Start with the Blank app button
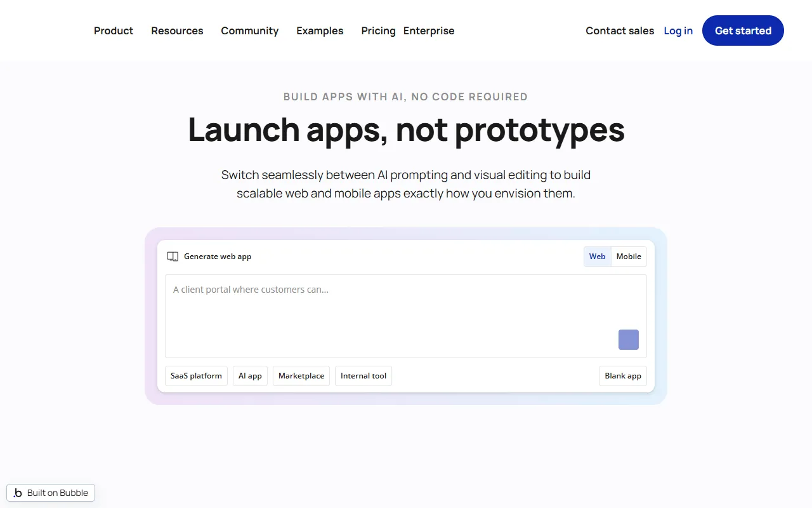Image resolution: width=812 pixels, height=508 pixels. pyautogui.click(x=623, y=376)
